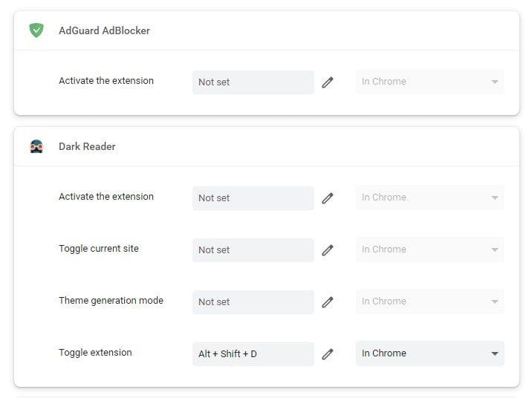Edit the Toggle extension shortcut pencil
Screen dimensions: 532x398
click(x=328, y=354)
